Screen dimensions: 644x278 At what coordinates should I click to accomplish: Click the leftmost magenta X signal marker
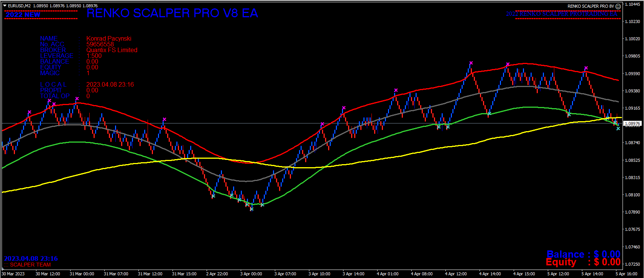pyautogui.click(x=30, y=112)
